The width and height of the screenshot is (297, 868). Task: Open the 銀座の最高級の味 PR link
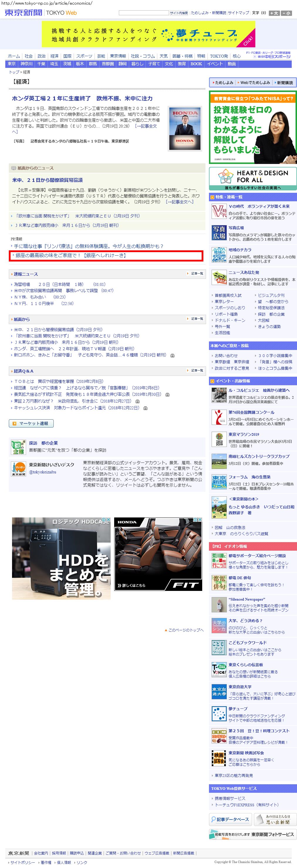coord(71,255)
